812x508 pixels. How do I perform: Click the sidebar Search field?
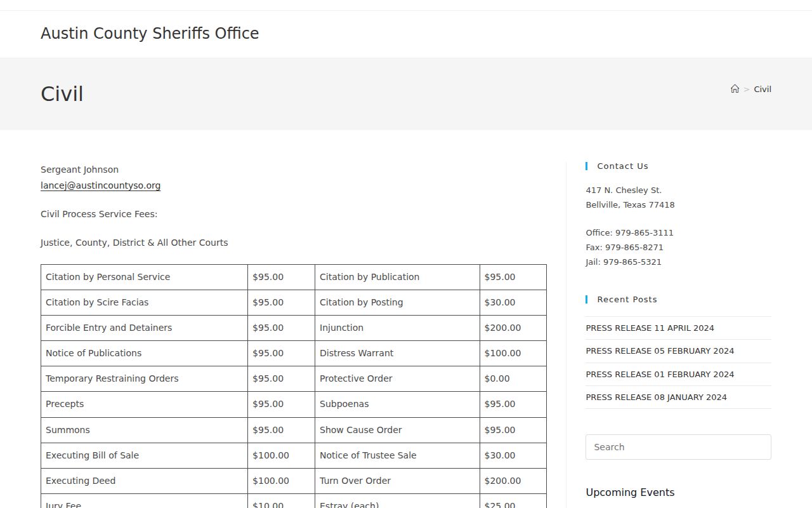click(678, 447)
